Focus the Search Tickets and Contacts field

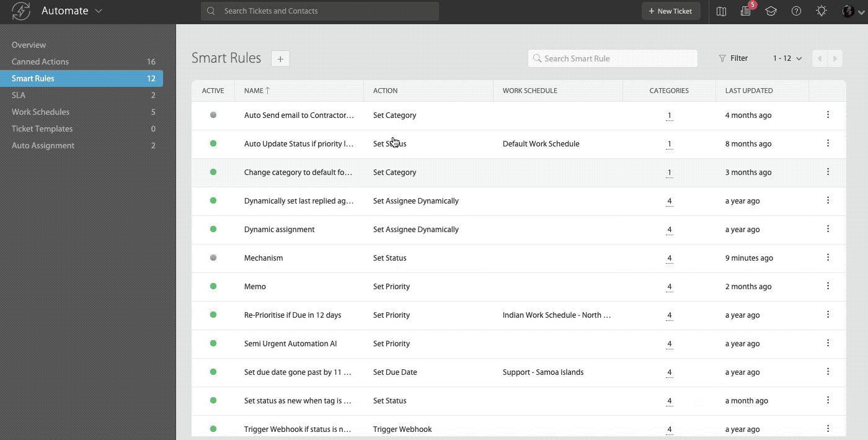(320, 11)
